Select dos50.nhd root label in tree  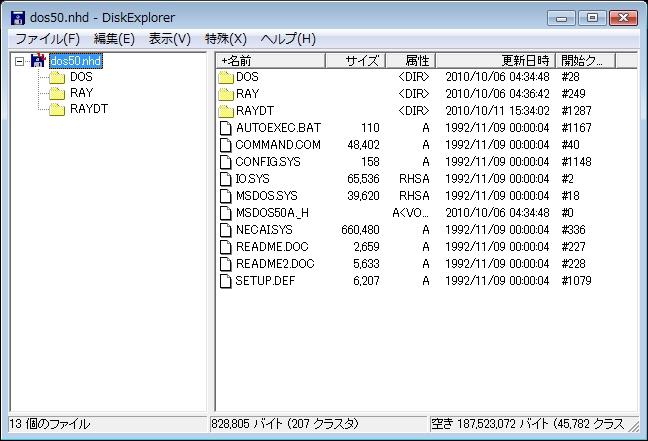click(76, 61)
